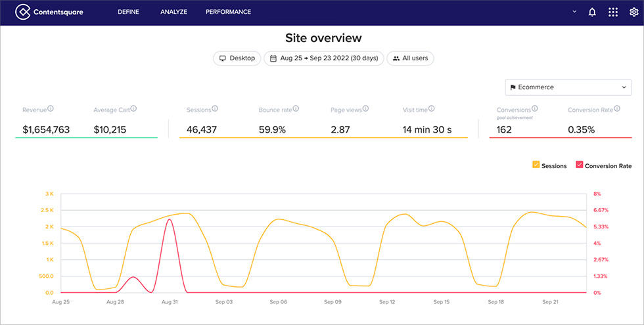
Task: Select the Desktop device filter
Action: tap(237, 58)
